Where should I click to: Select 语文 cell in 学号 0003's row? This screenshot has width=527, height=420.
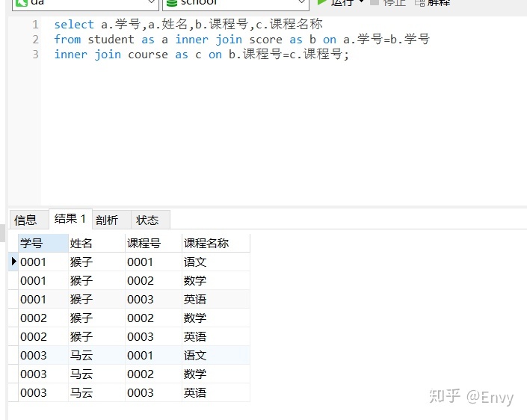pyautogui.click(x=216, y=355)
